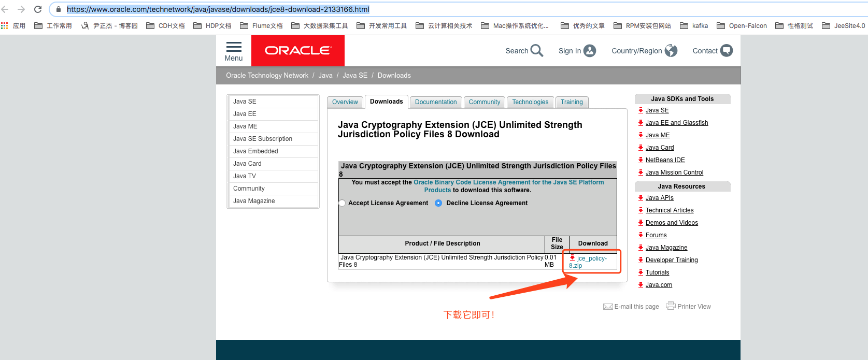Image resolution: width=868 pixels, height=360 pixels.
Task: Click Java SE breadcrumb link
Action: click(x=355, y=75)
